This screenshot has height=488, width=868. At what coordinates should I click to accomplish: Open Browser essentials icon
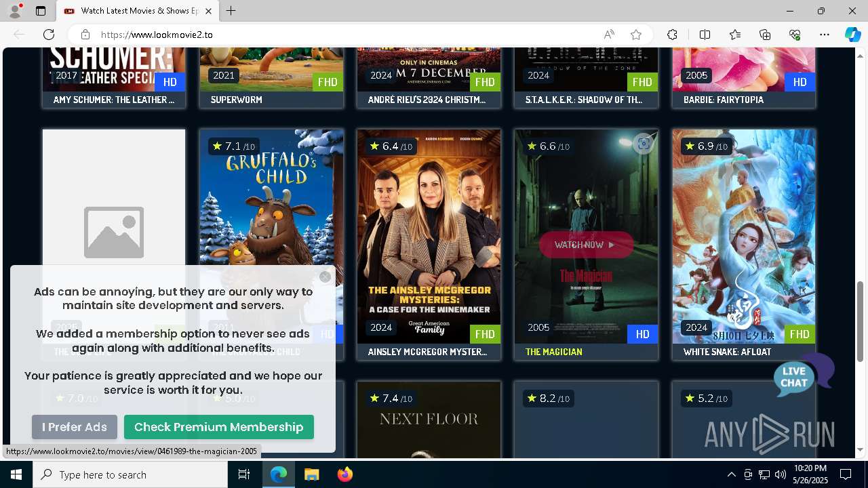795,35
